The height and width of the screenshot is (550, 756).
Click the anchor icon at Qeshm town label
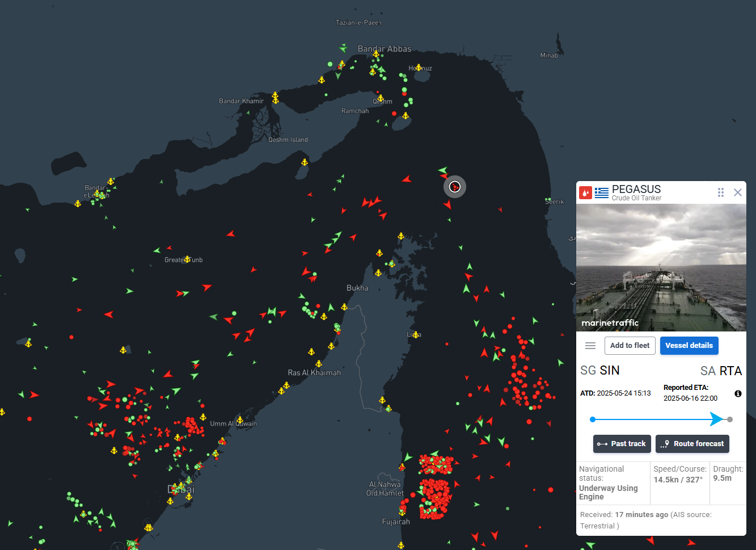pyautogui.click(x=381, y=98)
